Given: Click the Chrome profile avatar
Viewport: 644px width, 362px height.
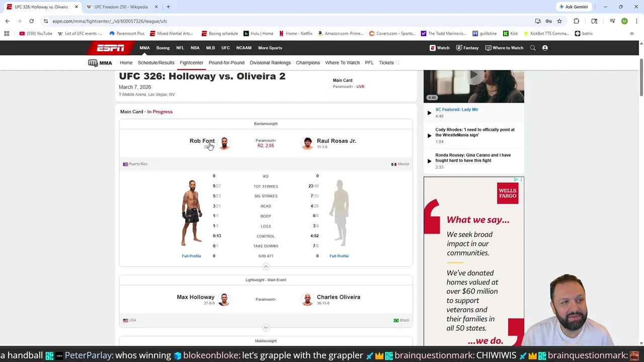Looking at the screenshot, I should click(624, 21).
